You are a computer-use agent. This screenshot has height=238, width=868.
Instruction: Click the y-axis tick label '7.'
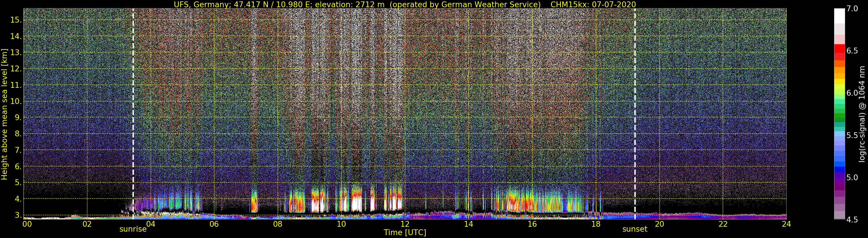point(18,150)
